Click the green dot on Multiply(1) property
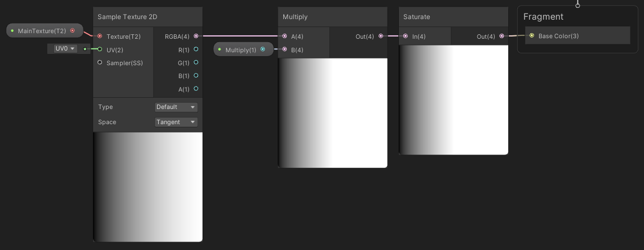The image size is (644, 250). [x=219, y=50]
